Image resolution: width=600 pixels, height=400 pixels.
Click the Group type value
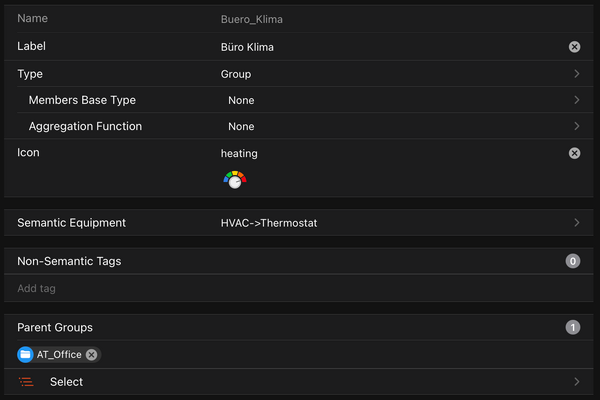236,74
